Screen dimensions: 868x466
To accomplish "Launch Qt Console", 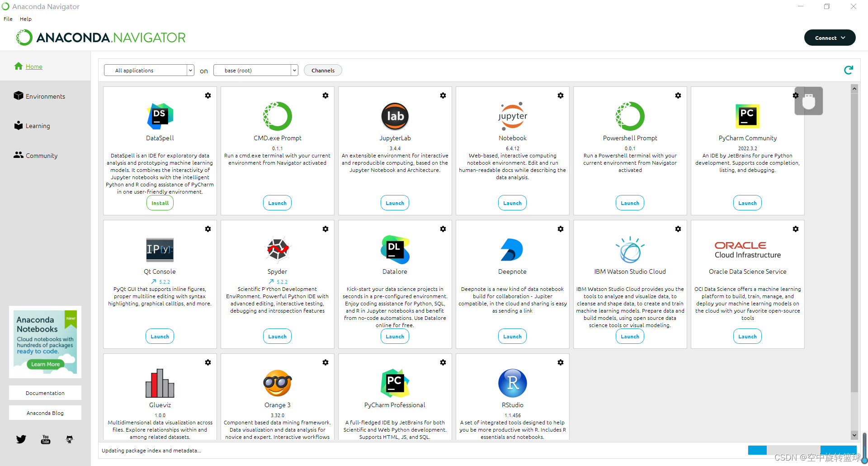I will 160,337.
